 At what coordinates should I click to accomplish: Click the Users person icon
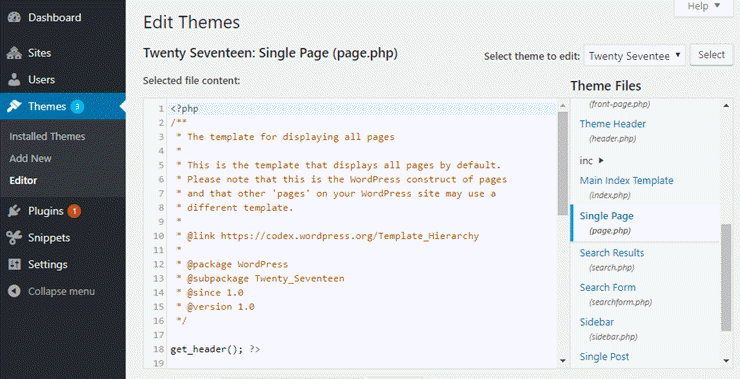[x=14, y=79]
